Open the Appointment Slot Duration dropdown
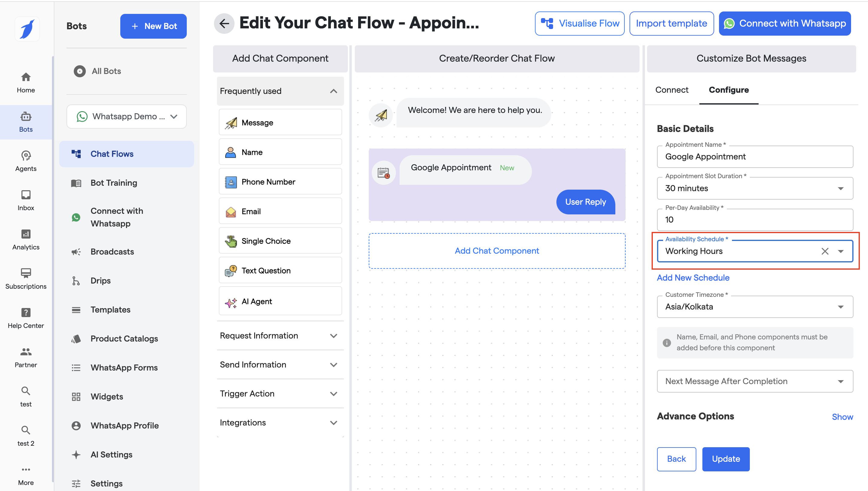Image resolution: width=868 pixels, height=491 pixels. (755, 188)
